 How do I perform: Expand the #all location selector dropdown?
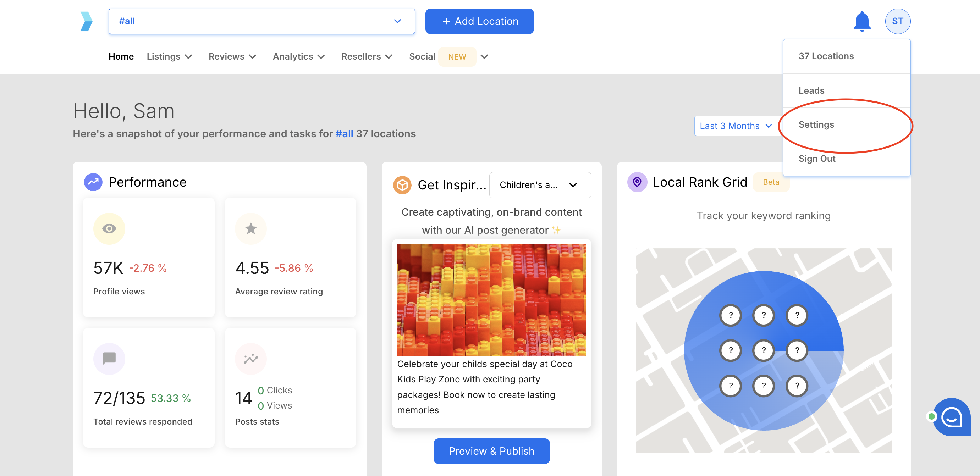pyautogui.click(x=261, y=21)
